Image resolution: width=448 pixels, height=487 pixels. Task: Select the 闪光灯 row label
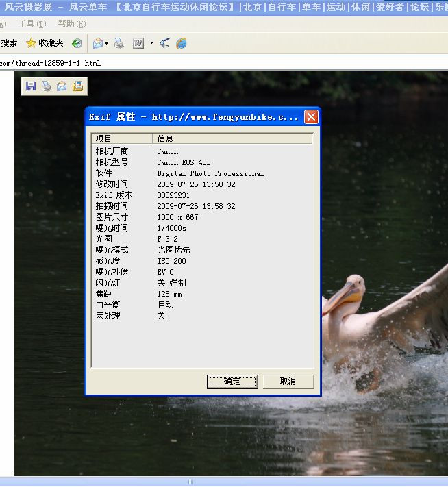(x=108, y=283)
